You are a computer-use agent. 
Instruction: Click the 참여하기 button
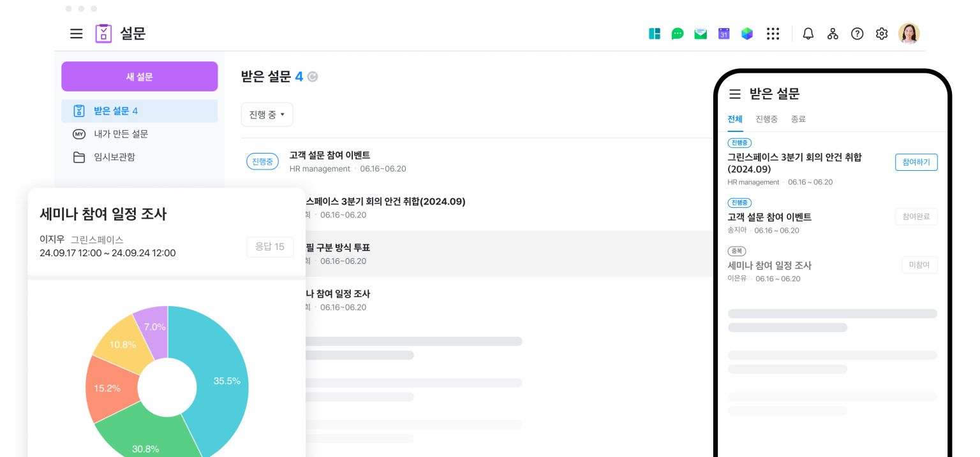(x=916, y=162)
